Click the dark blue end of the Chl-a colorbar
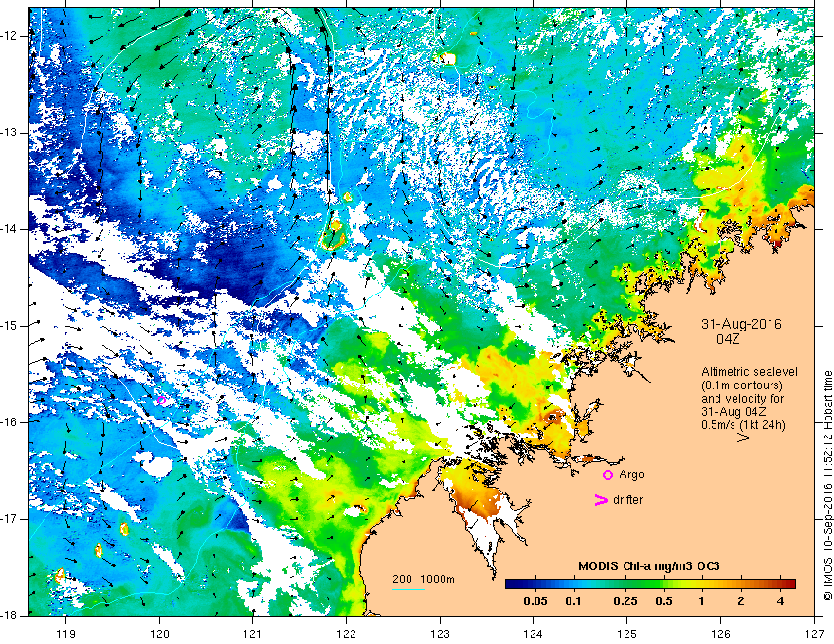 512,584
